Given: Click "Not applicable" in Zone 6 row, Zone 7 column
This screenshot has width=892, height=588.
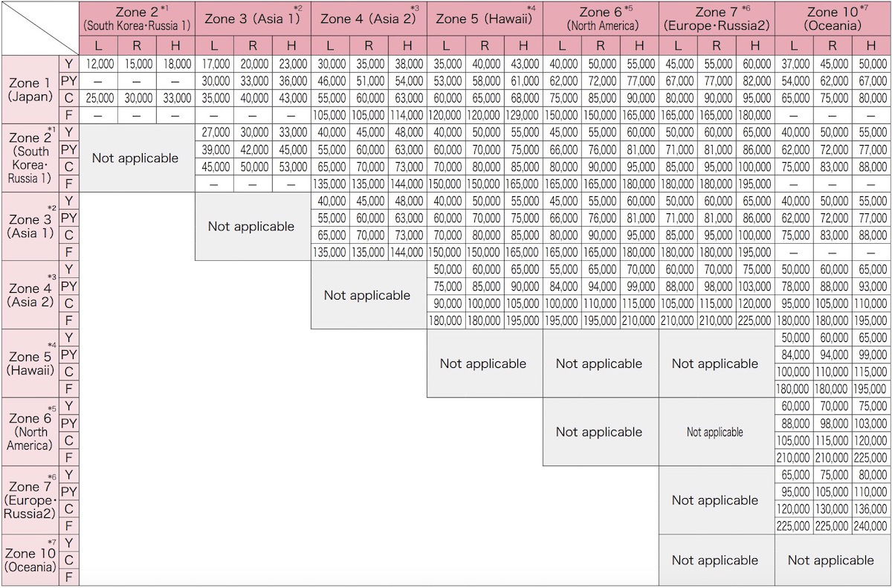Looking at the screenshot, I should 715,432.
